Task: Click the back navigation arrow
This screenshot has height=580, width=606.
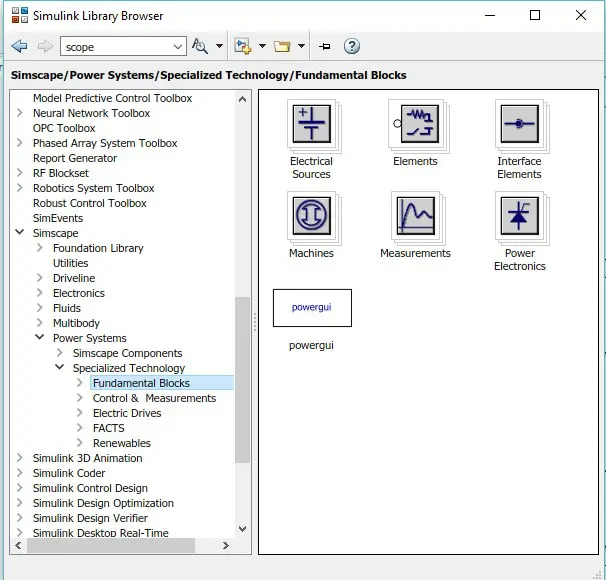Action: (19, 46)
